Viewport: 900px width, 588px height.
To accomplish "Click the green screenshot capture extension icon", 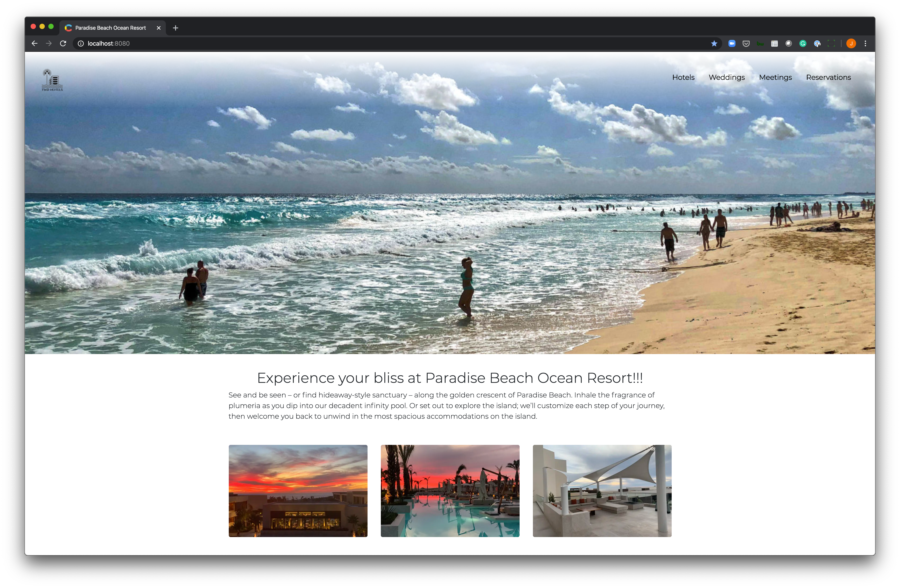I will point(831,43).
